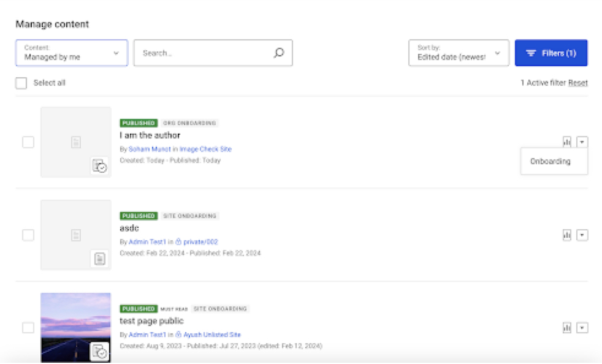Check the Select all checkbox
602x364 pixels.
pyautogui.click(x=21, y=82)
